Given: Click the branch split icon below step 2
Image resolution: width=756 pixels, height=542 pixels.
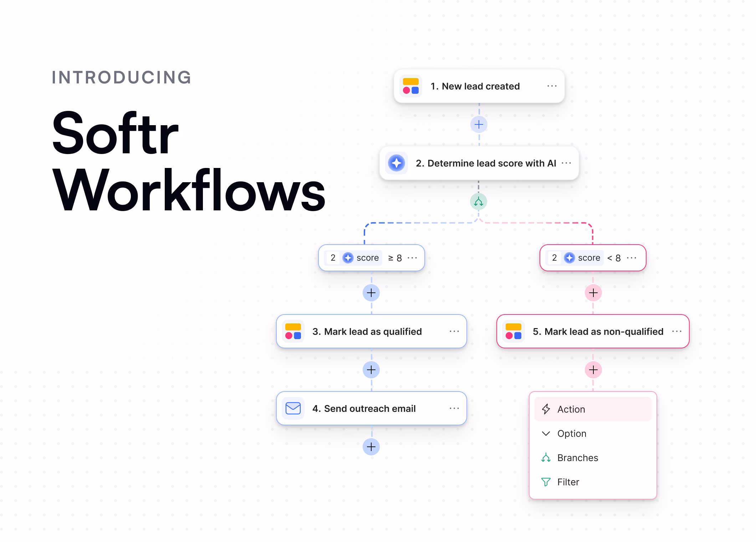Looking at the screenshot, I should (x=479, y=201).
